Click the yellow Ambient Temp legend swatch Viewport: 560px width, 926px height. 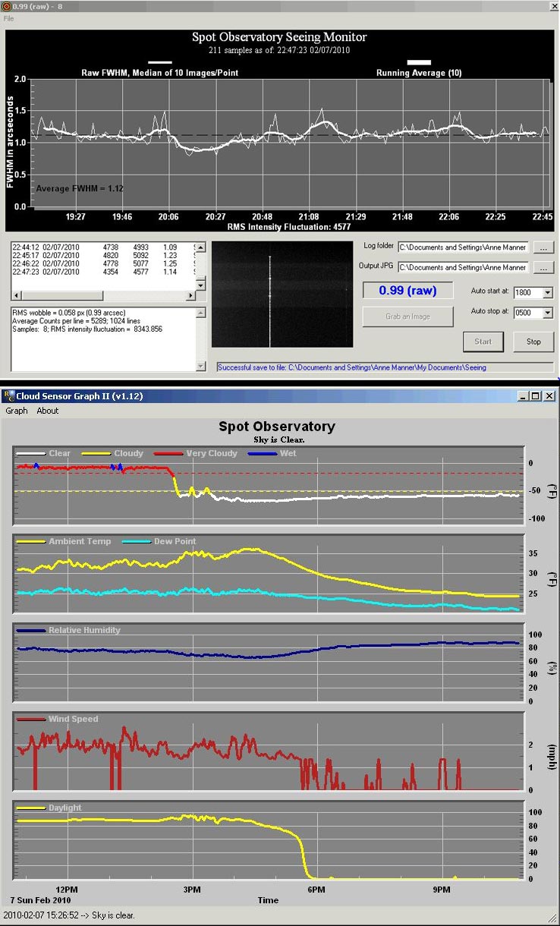32,542
